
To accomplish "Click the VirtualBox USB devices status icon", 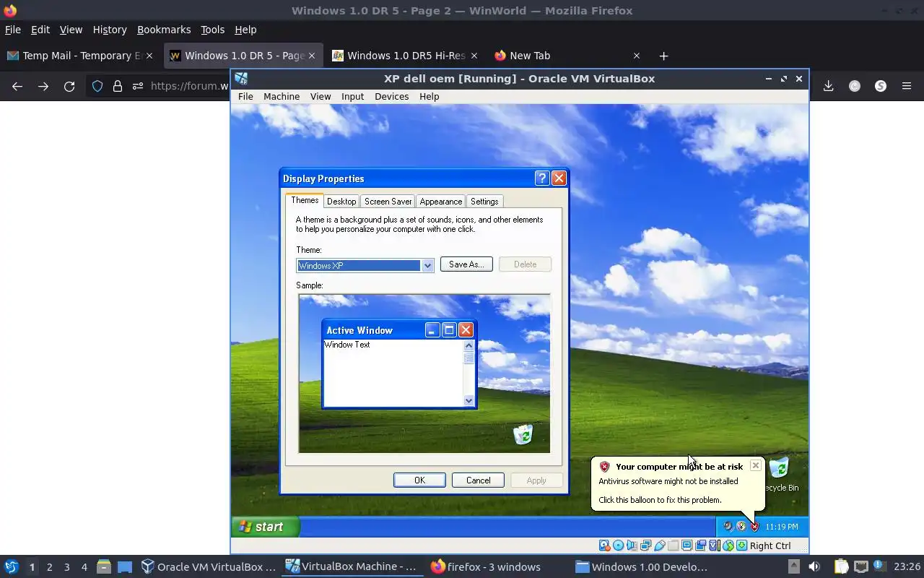I will 660,545.
